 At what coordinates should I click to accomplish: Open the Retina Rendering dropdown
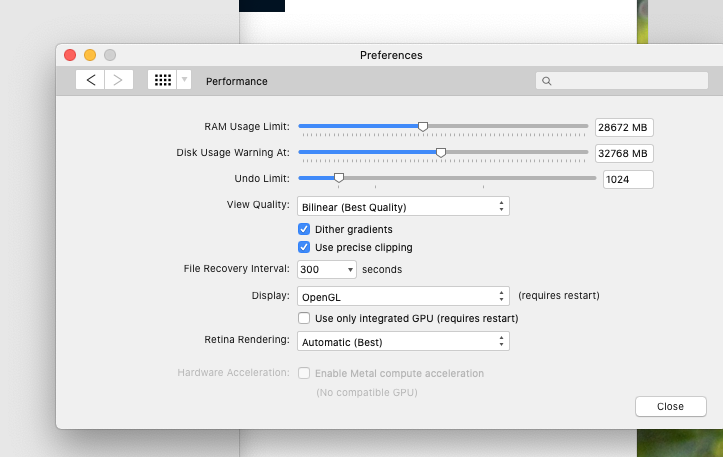tap(403, 342)
